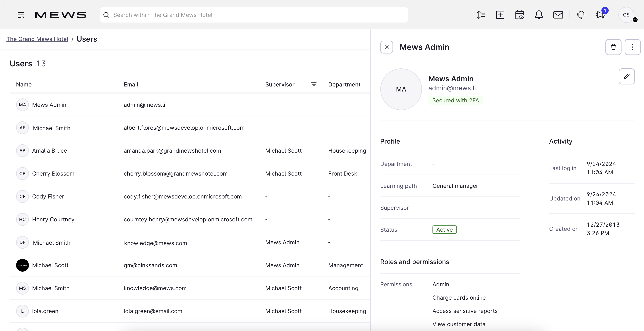Click the Email column header

[131, 85]
